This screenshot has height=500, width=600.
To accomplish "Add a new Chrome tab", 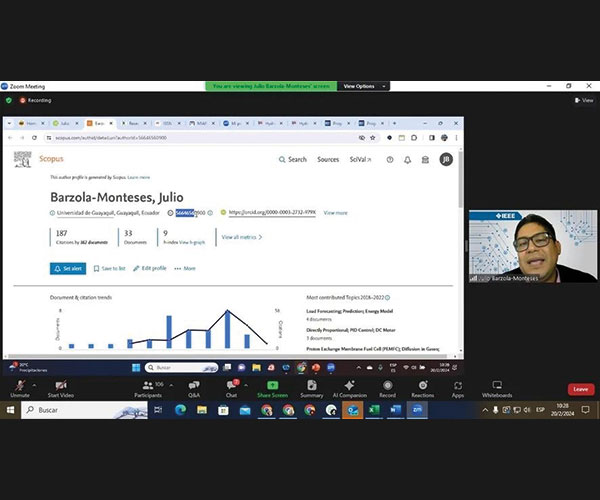I will point(395,123).
